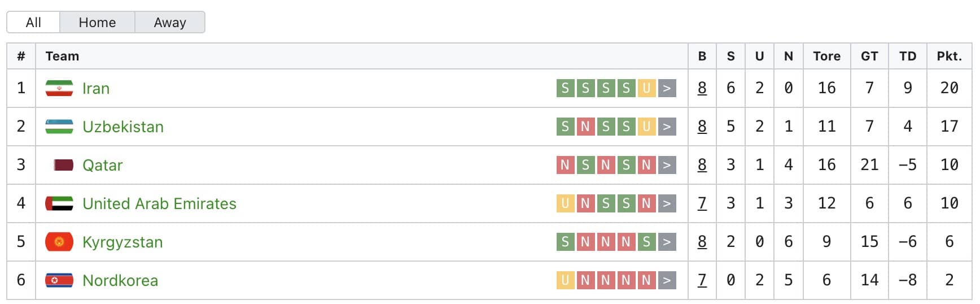Click the Nordkorea flag icon
Image resolution: width=980 pixels, height=304 pixels.
point(59,280)
